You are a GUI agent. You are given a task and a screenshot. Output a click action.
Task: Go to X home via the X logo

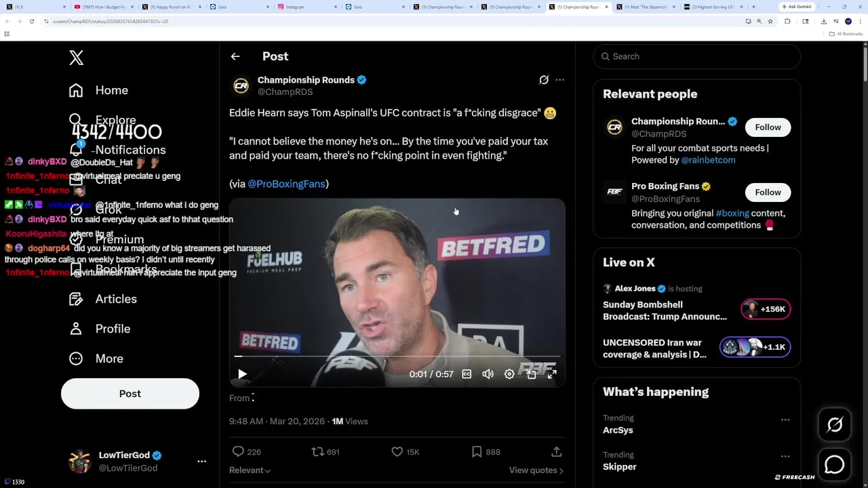pyautogui.click(x=76, y=58)
